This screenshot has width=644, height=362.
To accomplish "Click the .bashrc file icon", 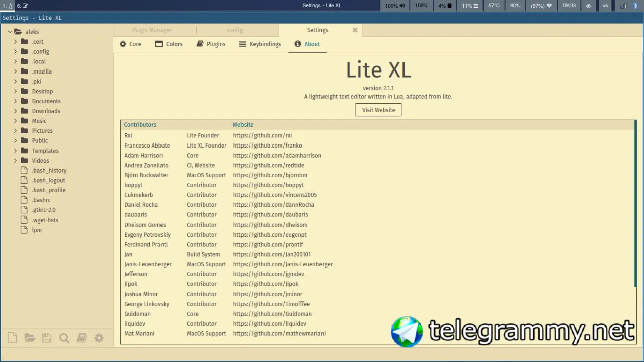I will pos(24,200).
